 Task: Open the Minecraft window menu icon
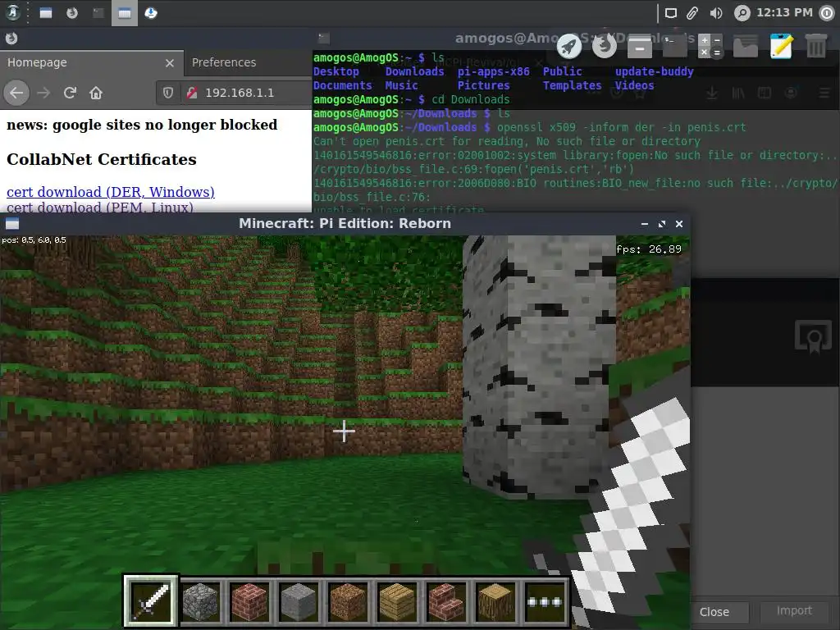[x=11, y=223]
